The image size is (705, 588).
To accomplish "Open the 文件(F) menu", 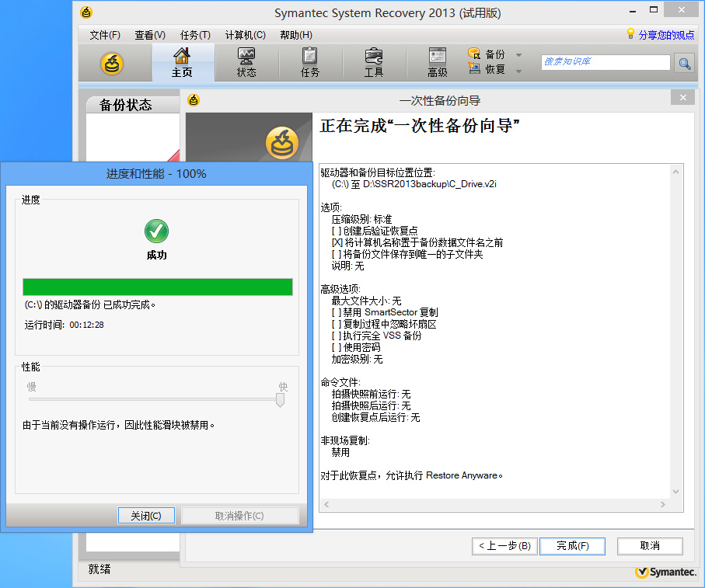I will point(105,35).
